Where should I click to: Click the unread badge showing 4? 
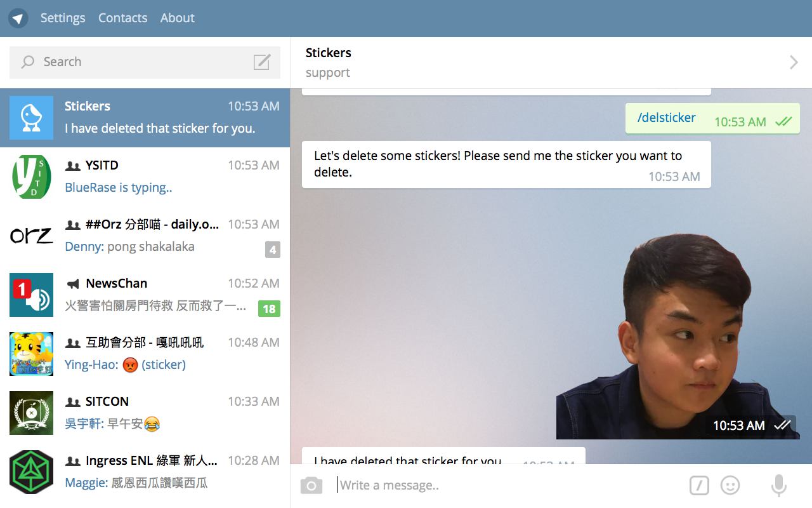(273, 250)
